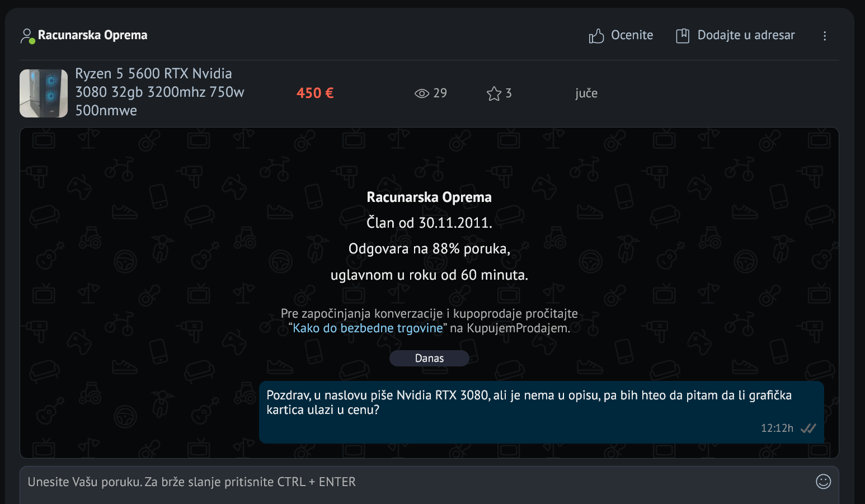Click the address book bookmark icon
The height and width of the screenshot is (504, 865).
tap(682, 36)
